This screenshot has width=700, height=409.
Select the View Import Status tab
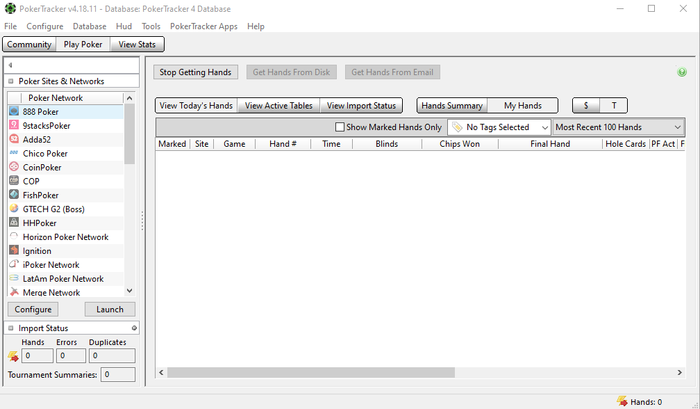coord(361,106)
